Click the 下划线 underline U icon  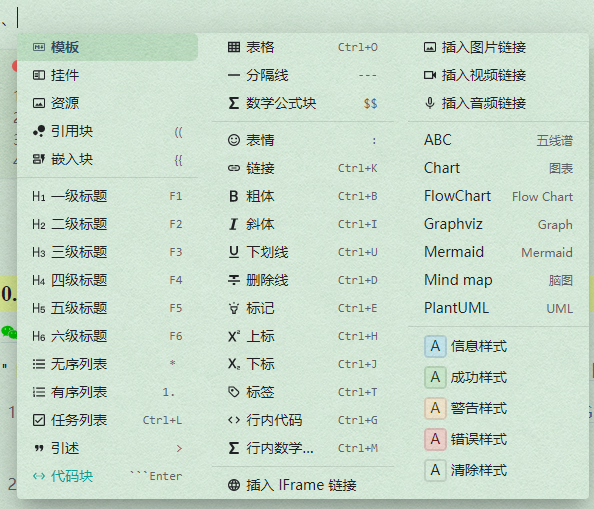point(234,252)
